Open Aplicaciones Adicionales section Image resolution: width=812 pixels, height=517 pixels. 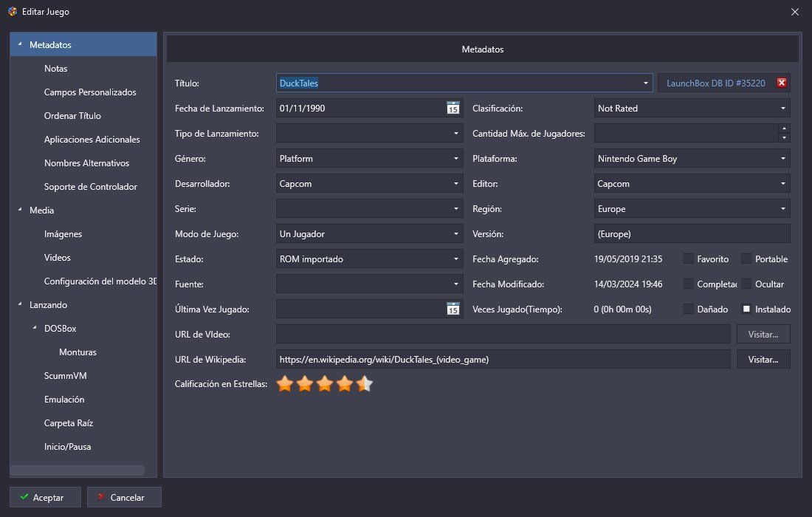click(x=92, y=140)
